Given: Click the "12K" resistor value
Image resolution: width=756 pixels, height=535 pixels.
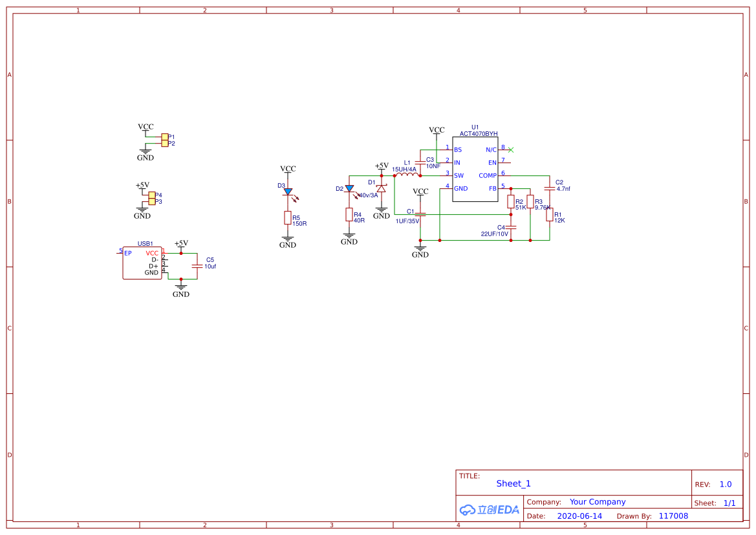Looking at the screenshot, I should tap(559, 221).
